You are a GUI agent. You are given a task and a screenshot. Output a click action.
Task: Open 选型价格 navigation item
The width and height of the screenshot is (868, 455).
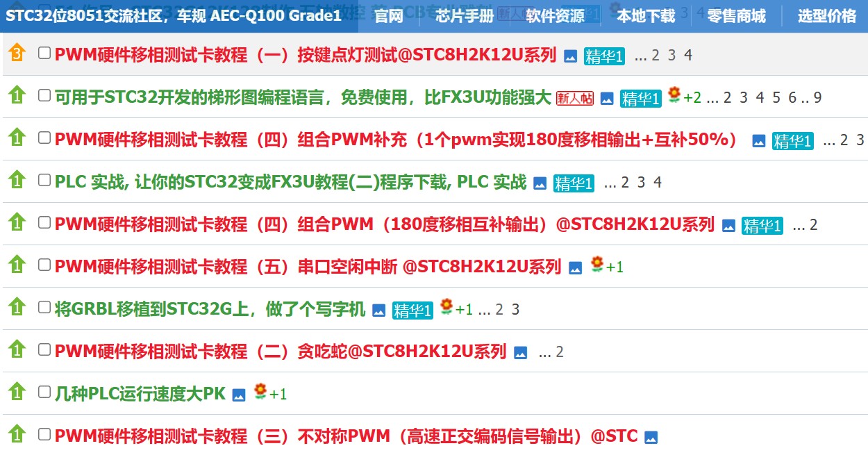[826, 16]
